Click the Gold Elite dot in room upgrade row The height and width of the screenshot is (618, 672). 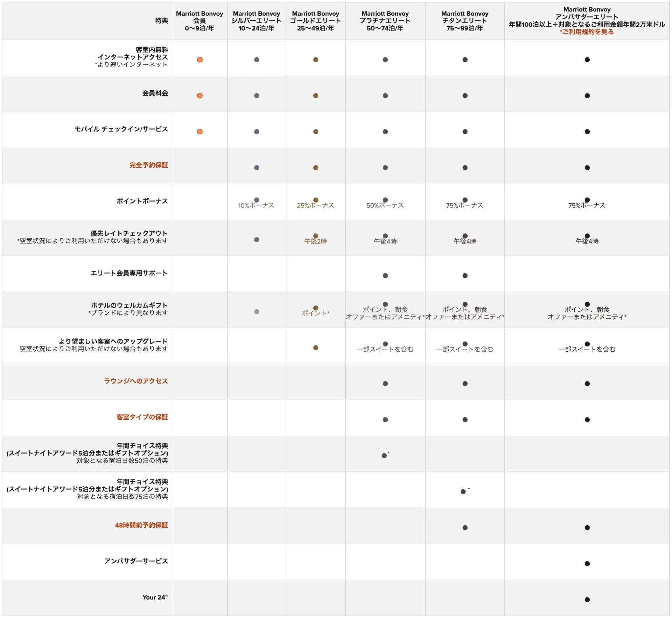point(315,347)
